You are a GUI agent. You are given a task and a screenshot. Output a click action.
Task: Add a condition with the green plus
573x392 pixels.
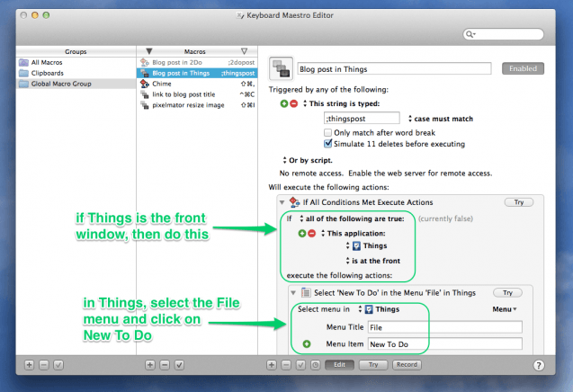tap(302, 234)
